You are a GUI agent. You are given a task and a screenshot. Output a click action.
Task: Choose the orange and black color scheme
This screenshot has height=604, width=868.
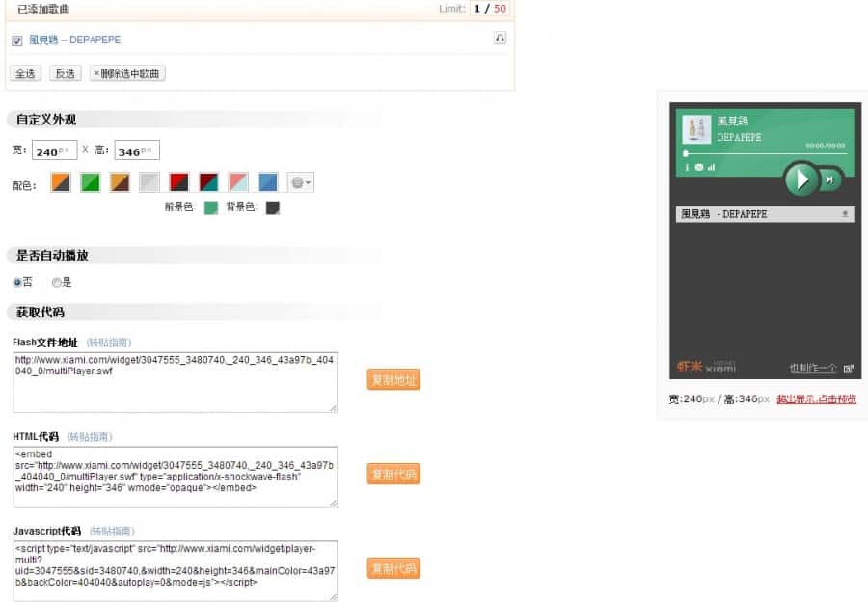tap(61, 182)
